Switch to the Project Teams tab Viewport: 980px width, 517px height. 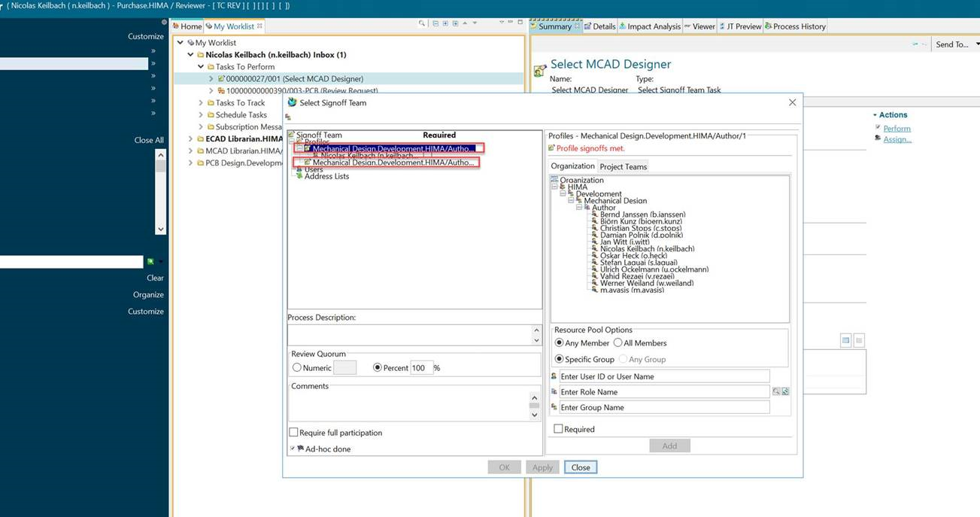623,166
